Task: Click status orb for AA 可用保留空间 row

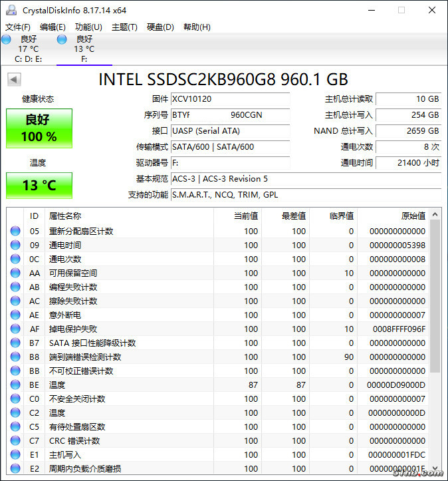Action: tap(15, 273)
